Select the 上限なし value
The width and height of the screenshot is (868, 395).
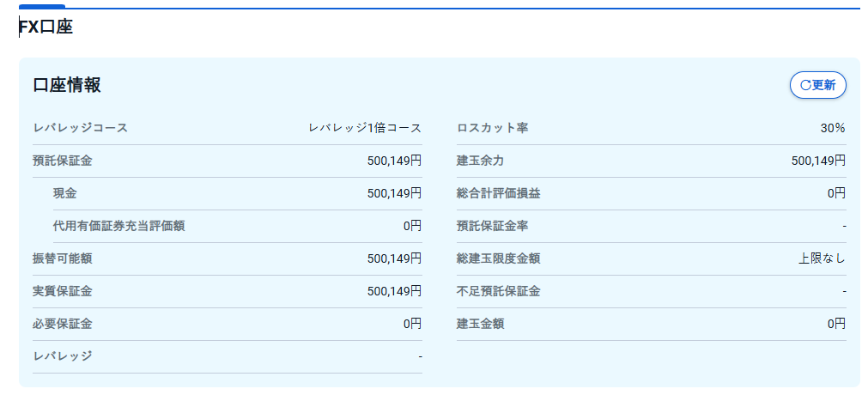pos(822,258)
